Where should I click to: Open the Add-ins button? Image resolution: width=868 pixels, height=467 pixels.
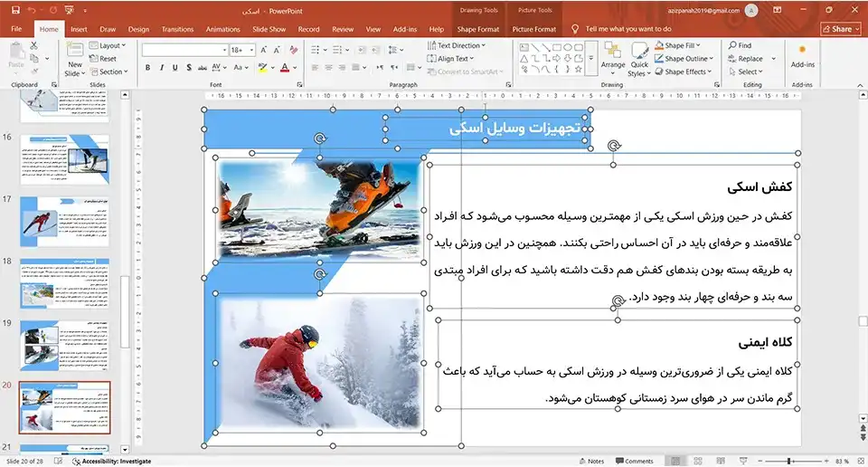coord(803,57)
